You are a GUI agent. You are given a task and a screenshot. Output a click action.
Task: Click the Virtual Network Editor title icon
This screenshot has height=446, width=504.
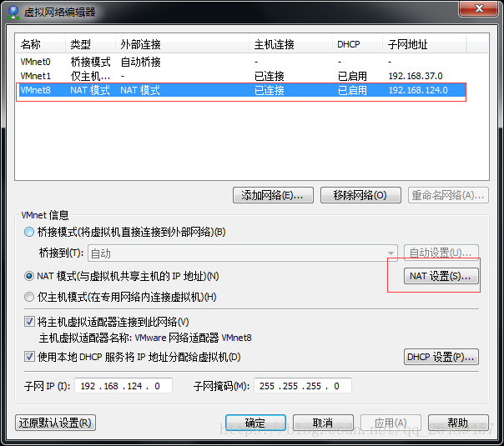[x=13, y=12]
